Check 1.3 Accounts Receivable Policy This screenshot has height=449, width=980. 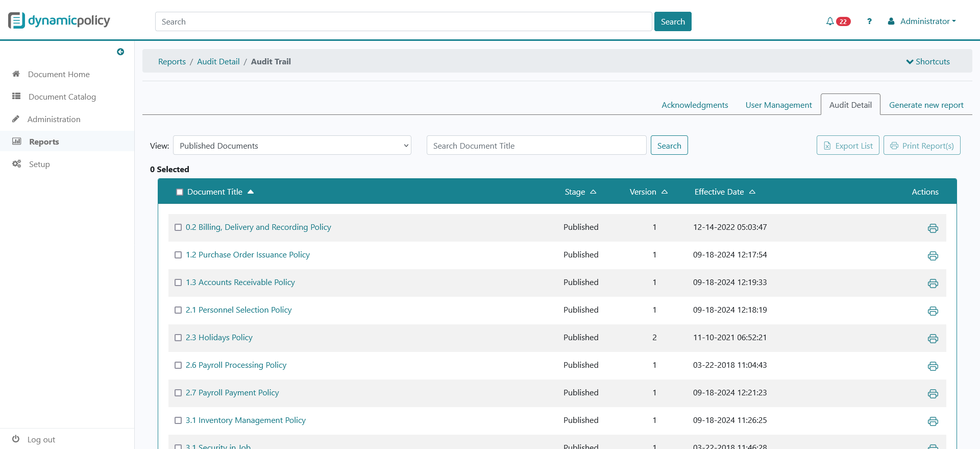click(178, 282)
